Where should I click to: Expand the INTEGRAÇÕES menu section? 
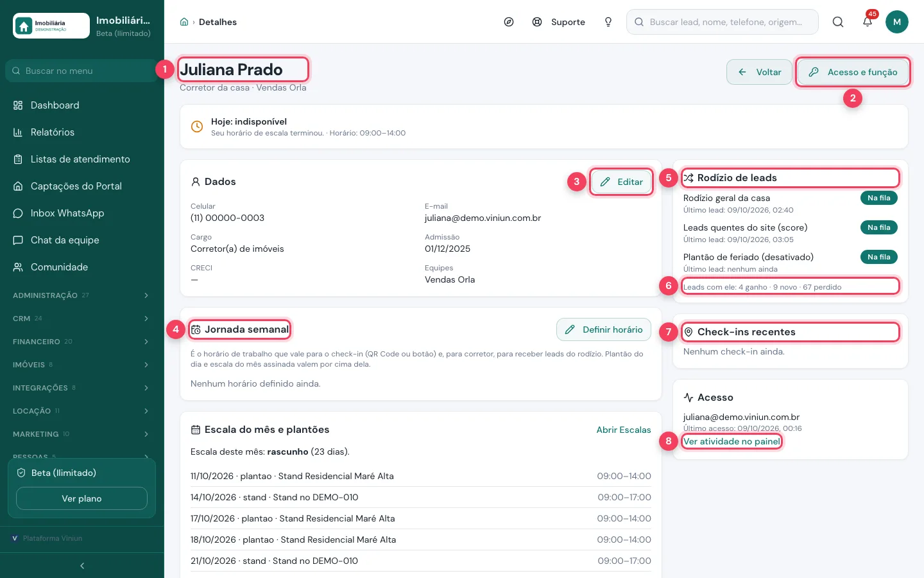[82, 388]
